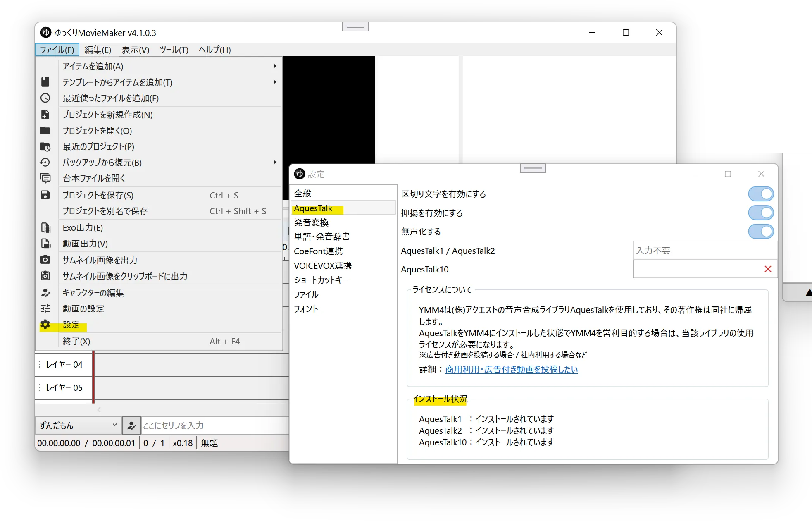The image size is (812, 521).
Task: Click the character edit button beside ずんだもん dropdown
Action: coord(131,425)
